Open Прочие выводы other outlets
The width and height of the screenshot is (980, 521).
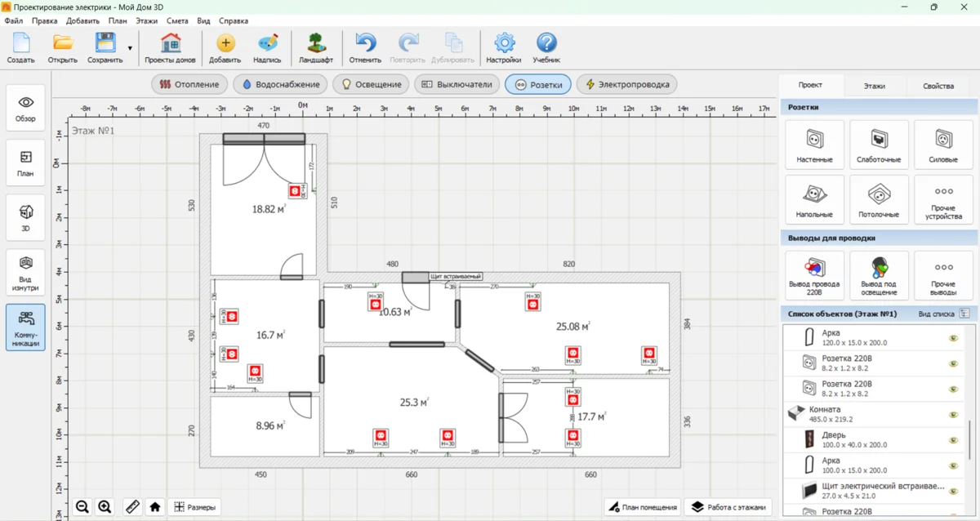[943, 275]
